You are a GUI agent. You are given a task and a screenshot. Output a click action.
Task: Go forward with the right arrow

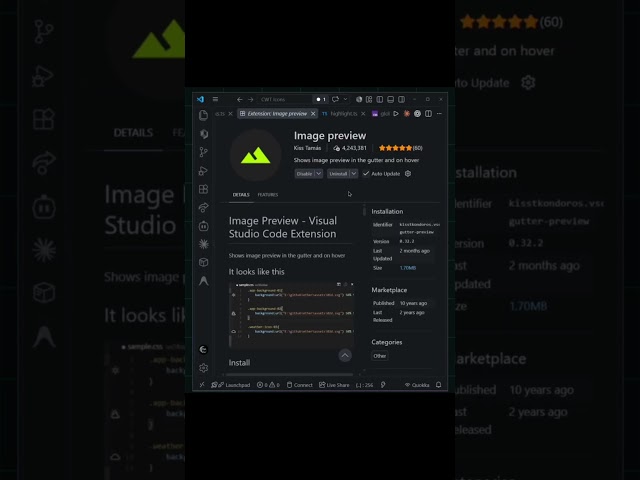click(x=251, y=99)
